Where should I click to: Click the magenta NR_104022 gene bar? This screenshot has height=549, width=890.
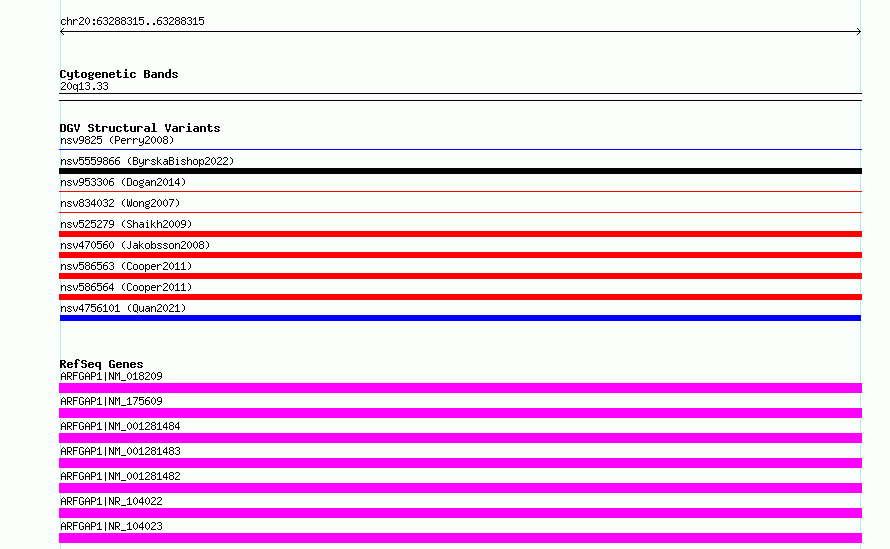[x=460, y=513]
